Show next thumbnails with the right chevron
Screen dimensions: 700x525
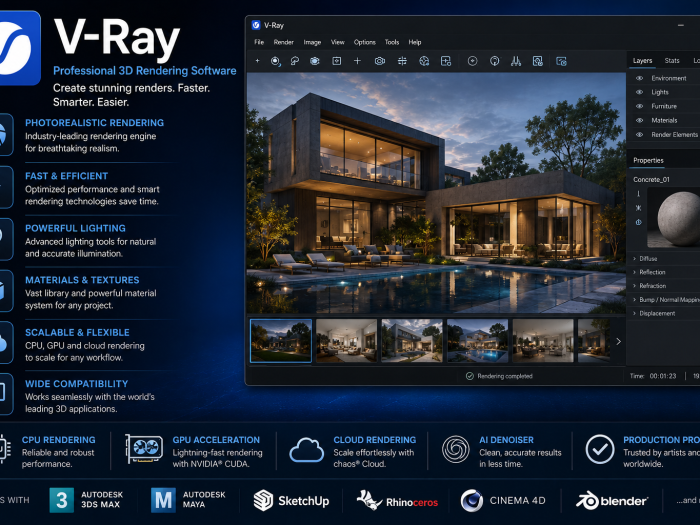[x=618, y=342]
